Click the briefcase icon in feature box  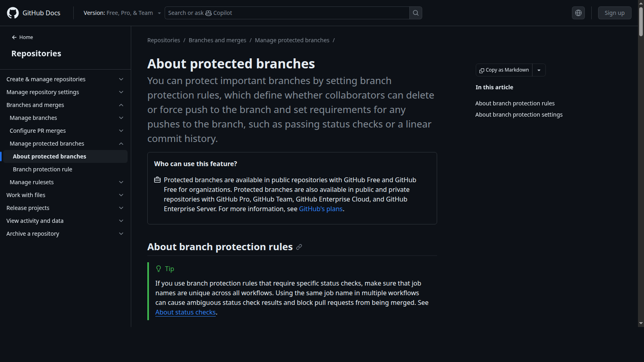pos(157,180)
